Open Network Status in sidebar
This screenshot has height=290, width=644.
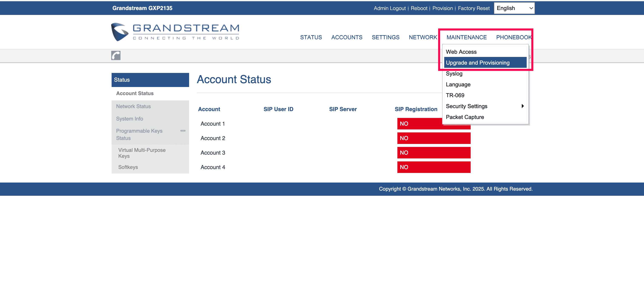click(x=133, y=106)
